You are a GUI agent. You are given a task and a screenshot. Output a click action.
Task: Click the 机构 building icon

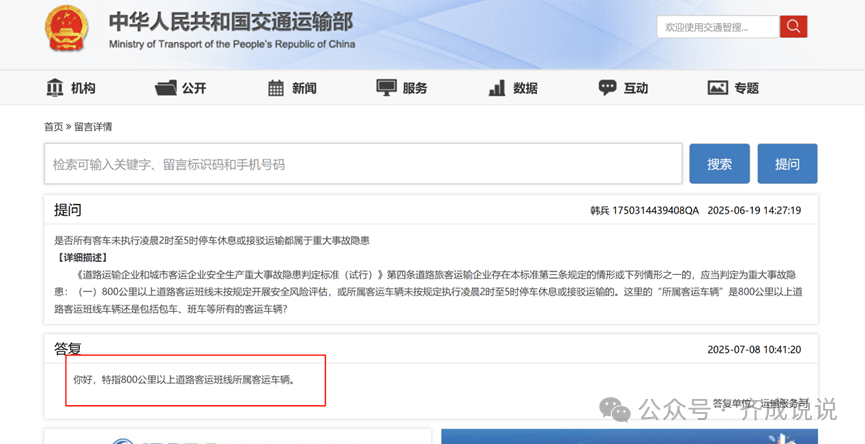55,88
